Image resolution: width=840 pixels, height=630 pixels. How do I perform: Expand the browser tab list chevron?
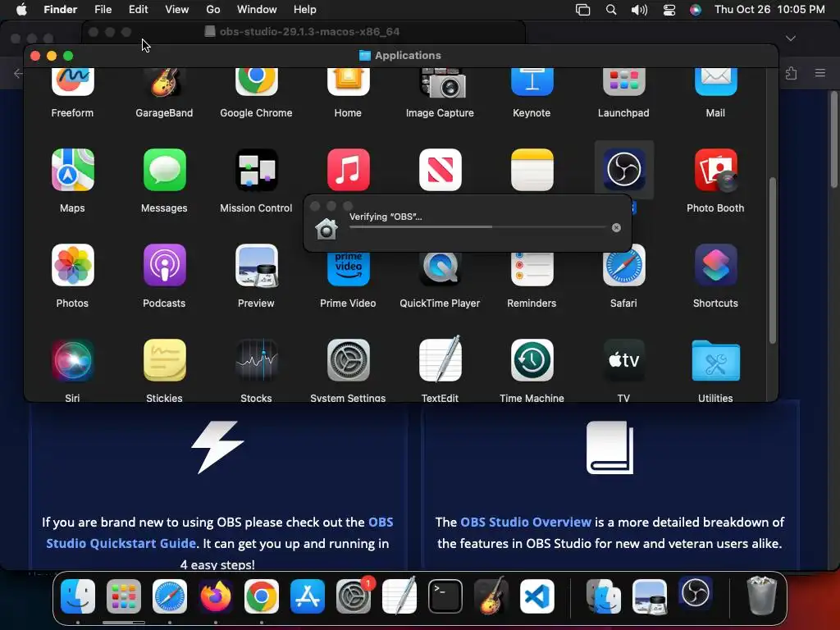[x=791, y=39]
